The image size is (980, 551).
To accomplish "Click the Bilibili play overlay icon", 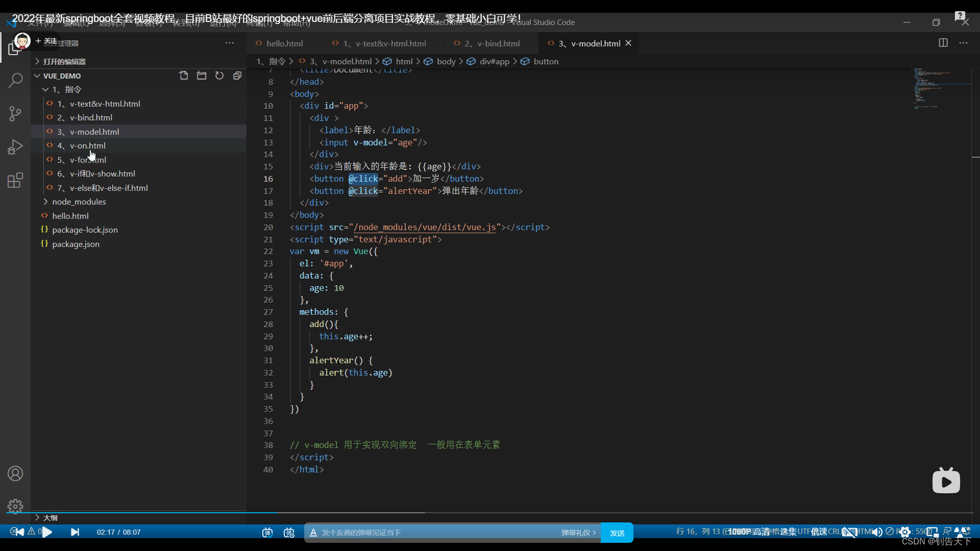I will (x=946, y=481).
